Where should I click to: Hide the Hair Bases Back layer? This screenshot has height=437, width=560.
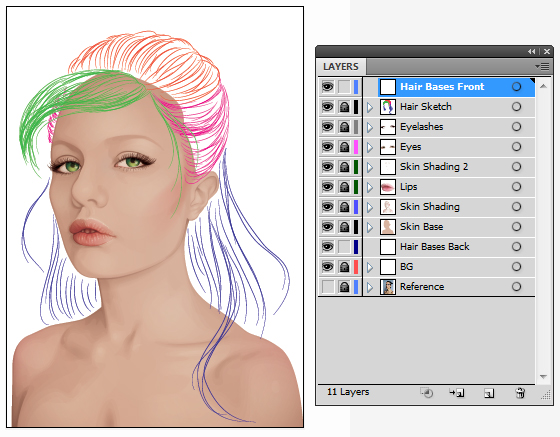coord(328,247)
